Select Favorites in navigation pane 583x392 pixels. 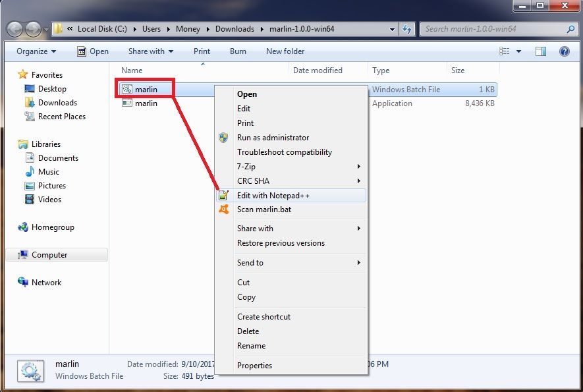click(40, 74)
